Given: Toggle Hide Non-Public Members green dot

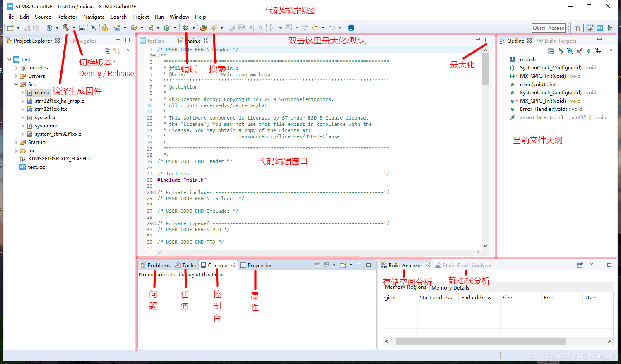Looking at the screenshot, I should click(589, 51).
